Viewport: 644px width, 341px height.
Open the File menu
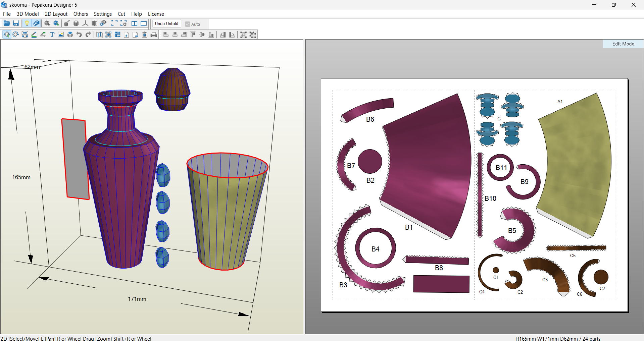(7, 14)
